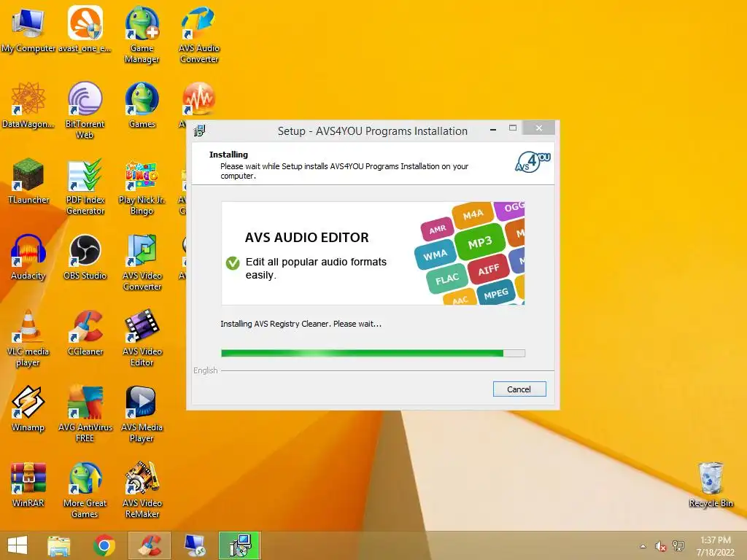
Task: Open AVS Audio Converter shortcut
Action: click(199, 35)
